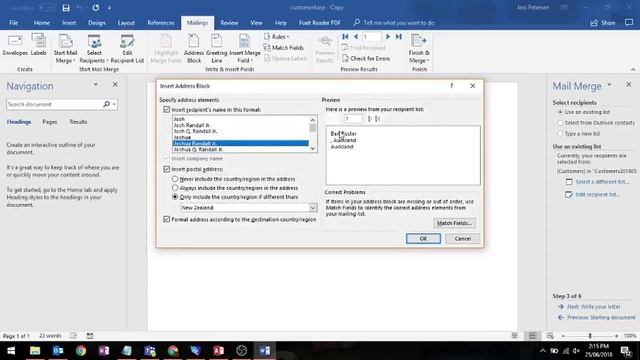The image size is (640, 360).
Task: Open Finish & Merge menu
Action: pyautogui.click(x=419, y=49)
